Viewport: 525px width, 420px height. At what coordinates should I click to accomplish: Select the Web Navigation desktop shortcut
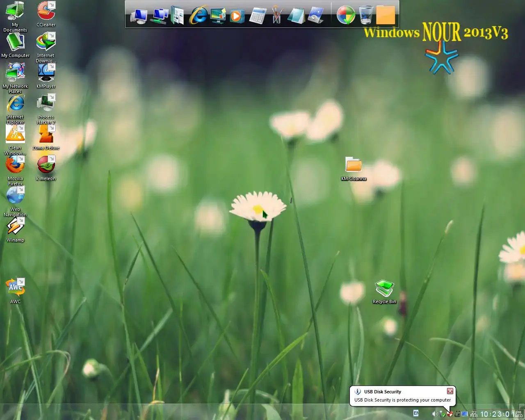(15, 201)
